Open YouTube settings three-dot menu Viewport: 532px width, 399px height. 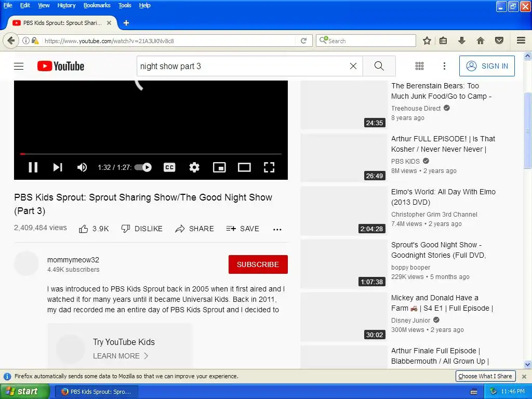[x=445, y=66]
